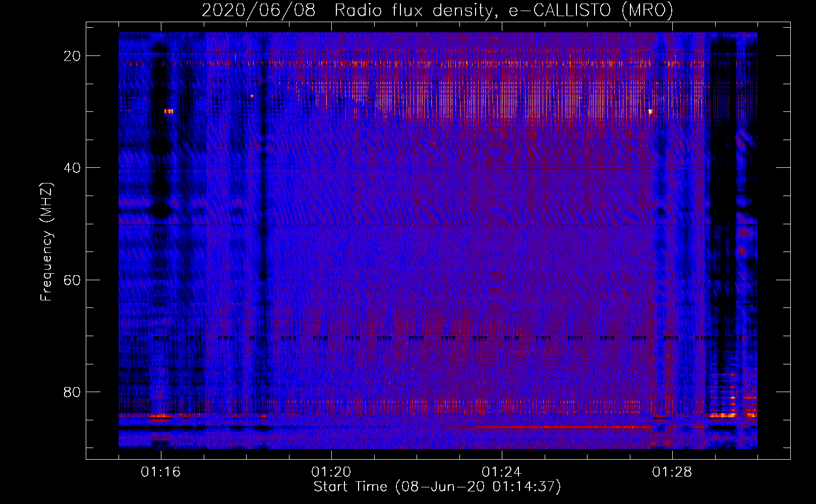This screenshot has height=504, width=816.
Task: Click the 01:16 time tick label
Action: (x=161, y=472)
